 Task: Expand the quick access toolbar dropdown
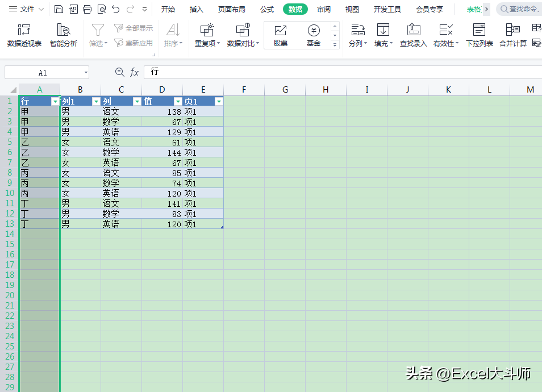144,10
